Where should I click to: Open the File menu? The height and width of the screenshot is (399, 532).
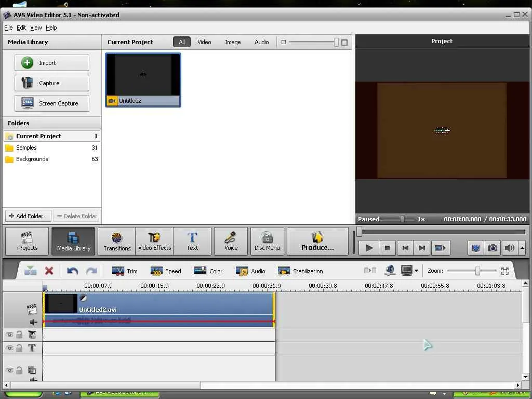(8, 28)
